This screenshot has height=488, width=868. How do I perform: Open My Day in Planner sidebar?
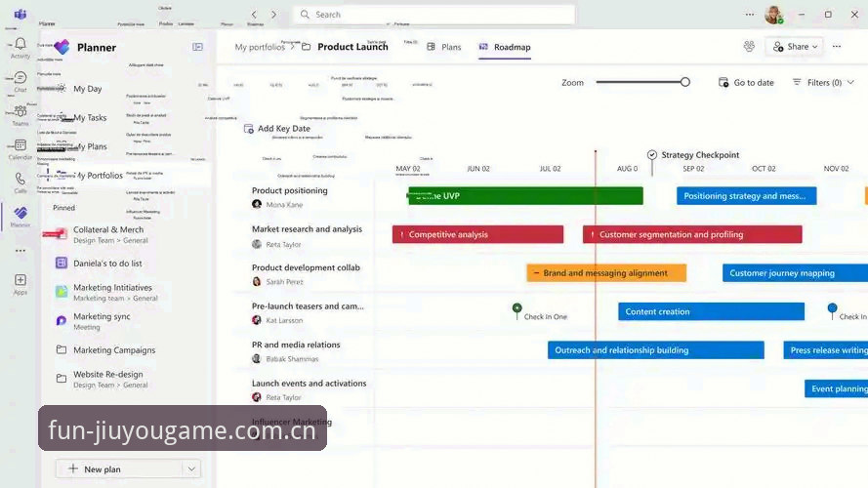tap(88, 89)
